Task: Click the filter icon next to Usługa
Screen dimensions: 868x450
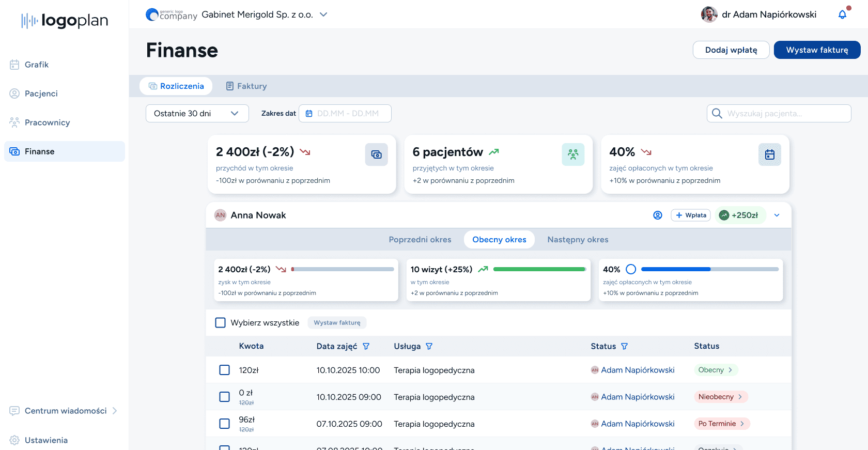Action: tap(429, 346)
